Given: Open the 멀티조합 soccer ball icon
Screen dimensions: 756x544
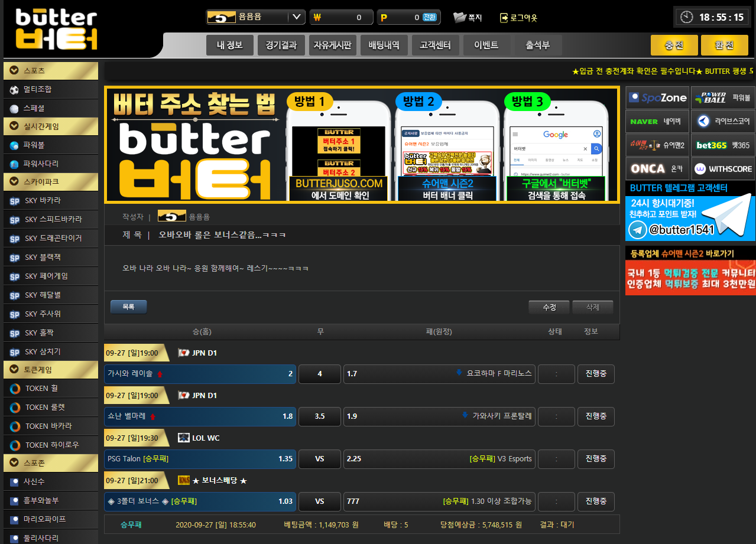Looking at the screenshot, I should pyautogui.click(x=14, y=90).
